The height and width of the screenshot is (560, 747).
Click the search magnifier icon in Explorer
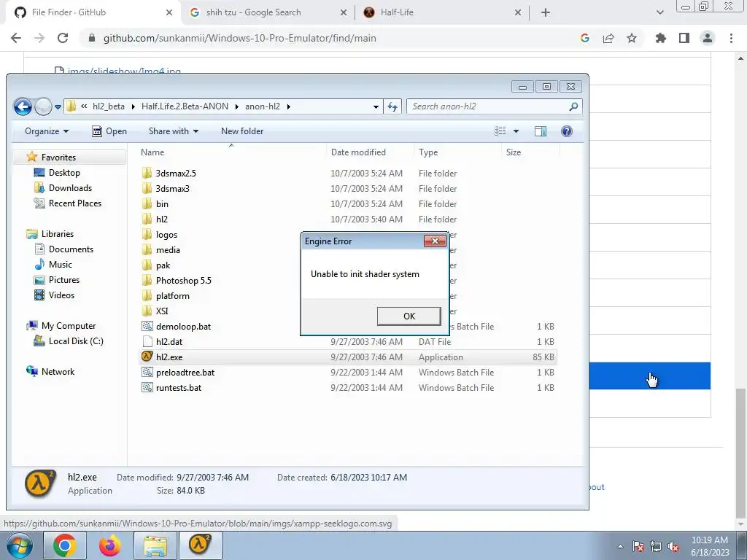573,106
